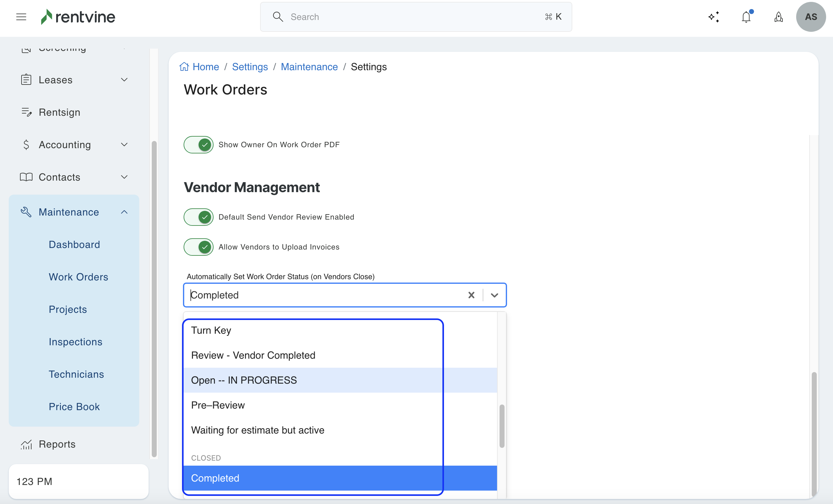Image resolution: width=833 pixels, height=504 pixels.
Task: Choose Pre–Review from status list
Action: (218, 405)
